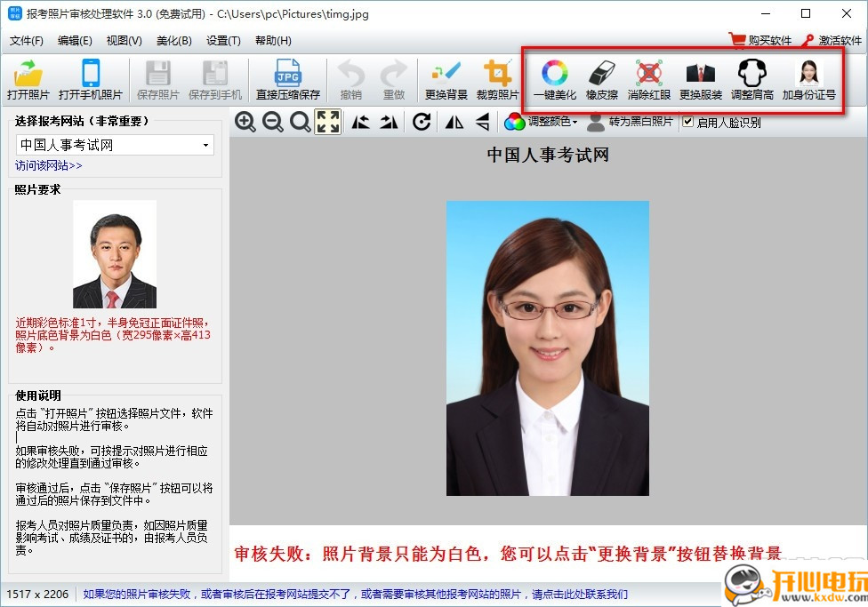Flip the photo horizontally

pos(454,122)
